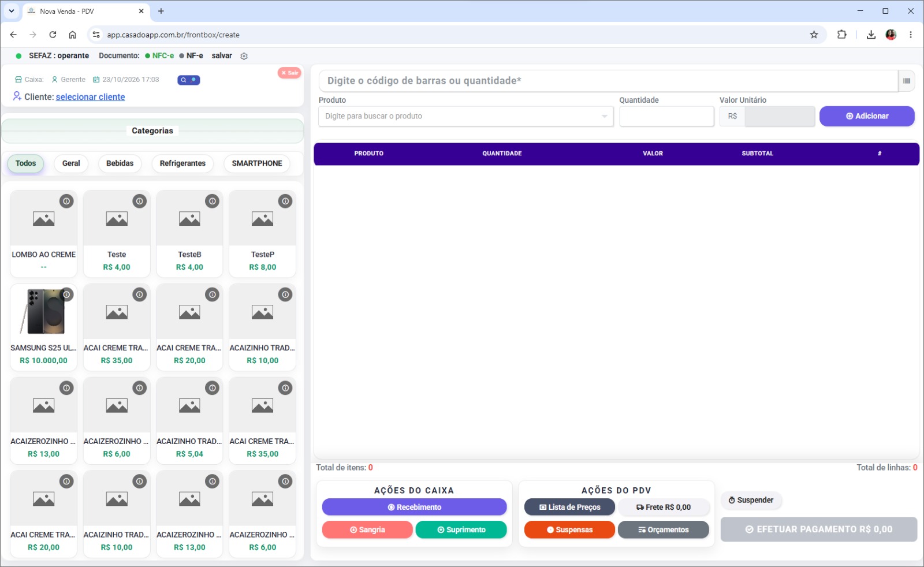This screenshot has width=924, height=567.
Task: Click the salvar link
Action: click(x=222, y=56)
